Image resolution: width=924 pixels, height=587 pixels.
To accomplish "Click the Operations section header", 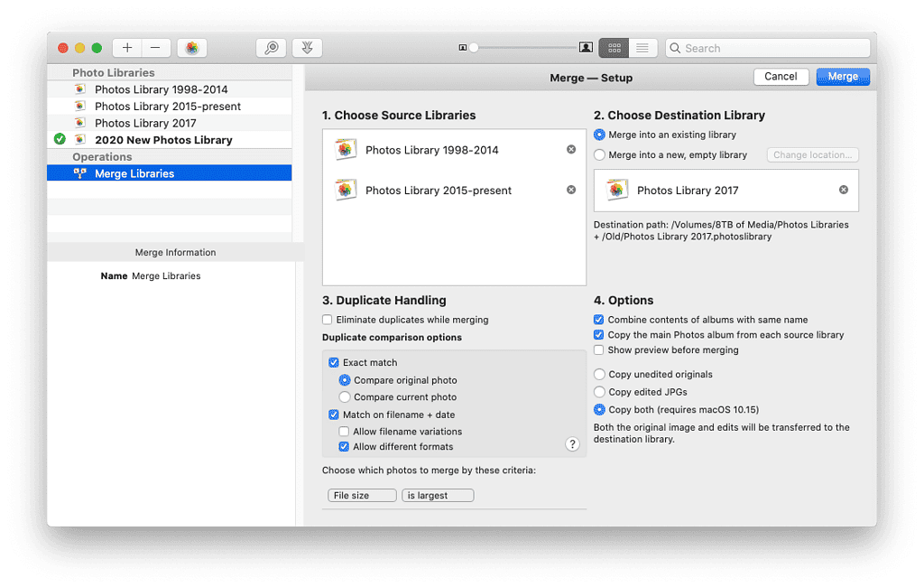I will (x=103, y=157).
